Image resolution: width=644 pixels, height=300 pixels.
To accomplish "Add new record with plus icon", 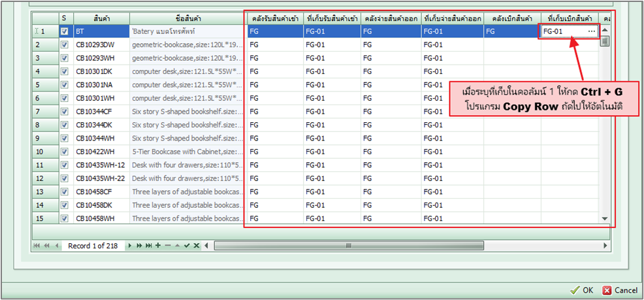I will [x=158, y=246].
